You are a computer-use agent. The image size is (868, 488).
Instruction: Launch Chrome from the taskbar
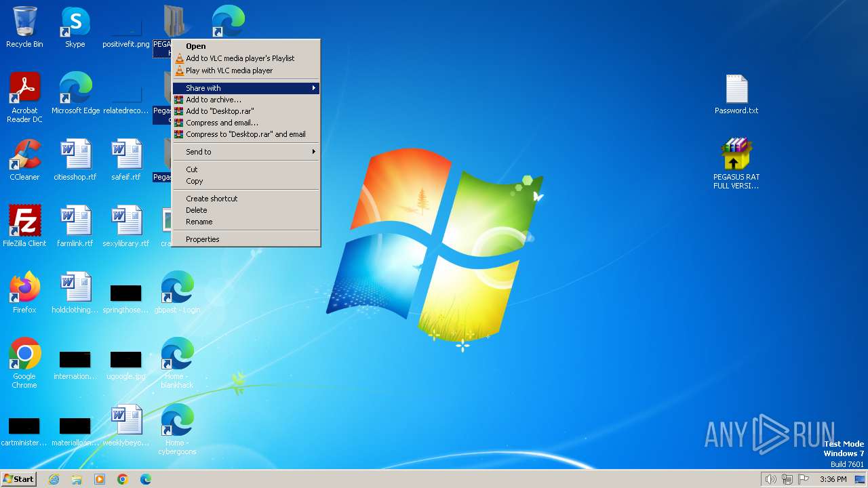pyautogui.click(x=123, y=479)
